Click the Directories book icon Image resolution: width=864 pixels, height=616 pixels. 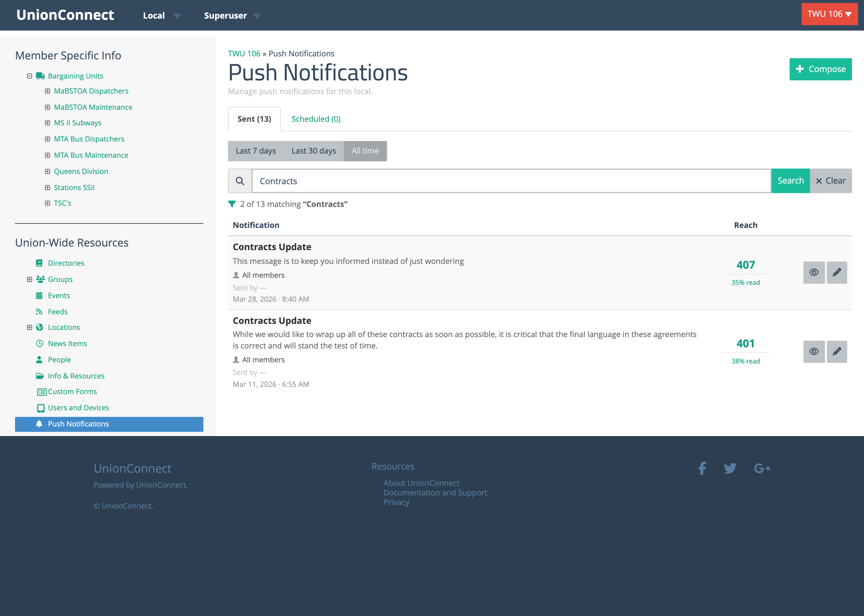tap(39, 263)
